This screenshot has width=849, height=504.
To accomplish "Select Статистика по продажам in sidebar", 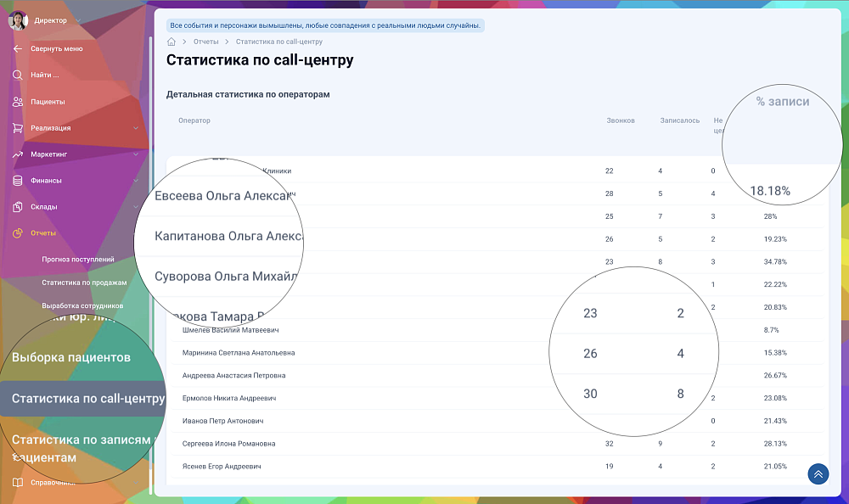I will coord(84,283).
